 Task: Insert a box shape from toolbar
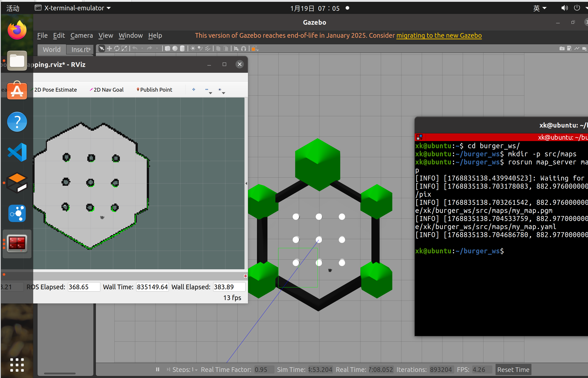click(167, 48)
